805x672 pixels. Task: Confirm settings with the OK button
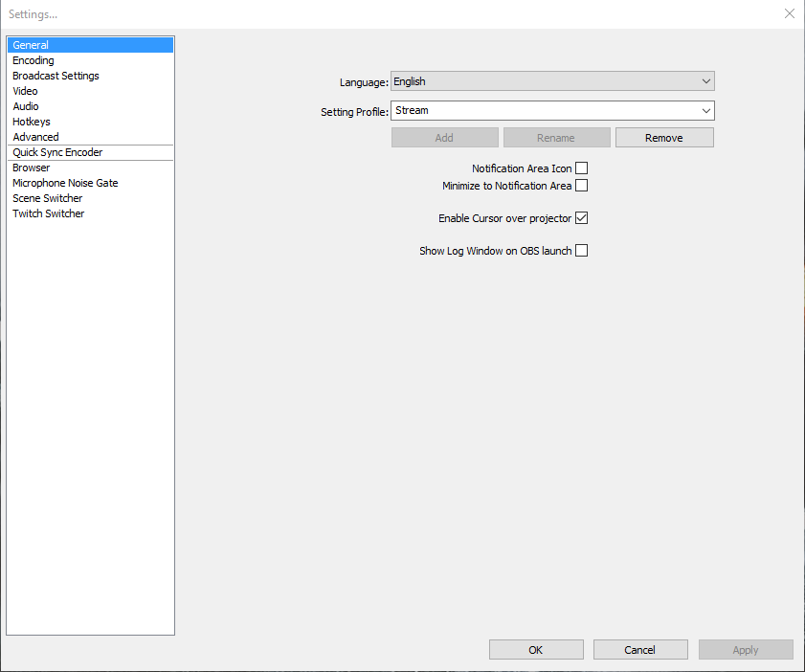(536, 650)
